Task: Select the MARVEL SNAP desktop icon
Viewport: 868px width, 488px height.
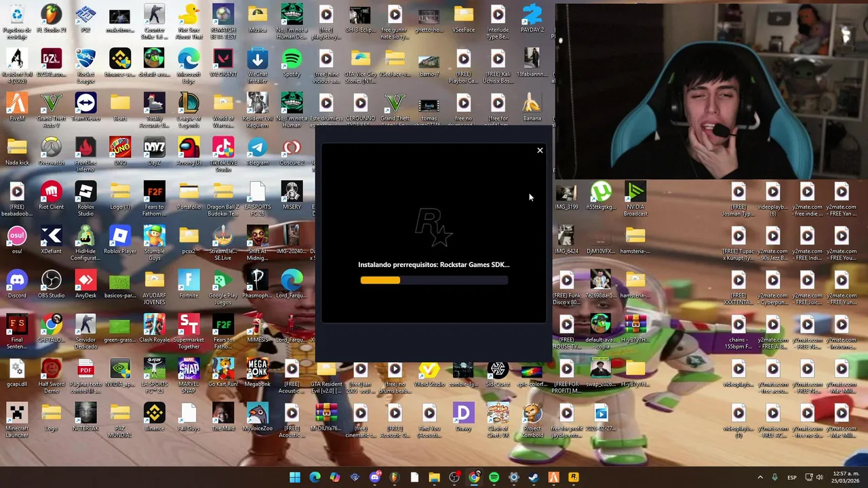Action: point(189,375)
